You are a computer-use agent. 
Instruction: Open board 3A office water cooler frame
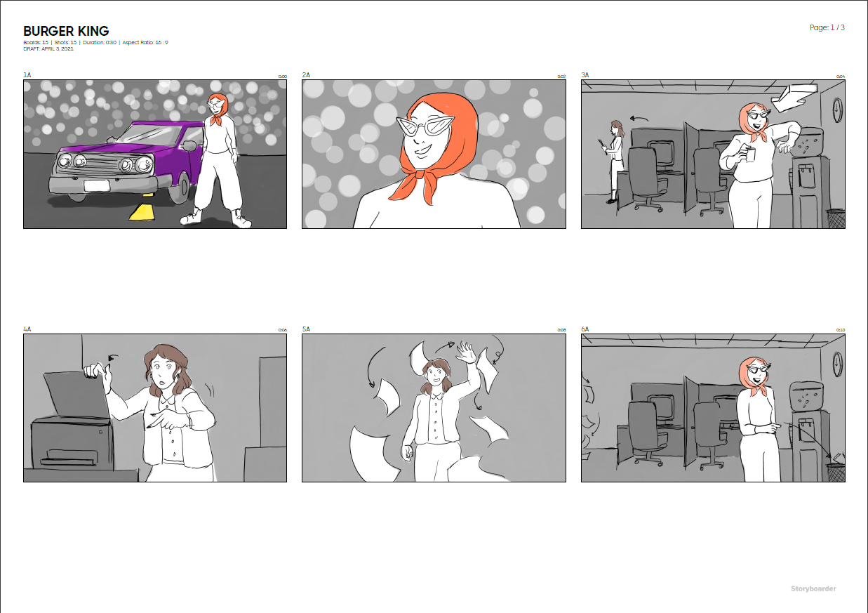(713, 154)
